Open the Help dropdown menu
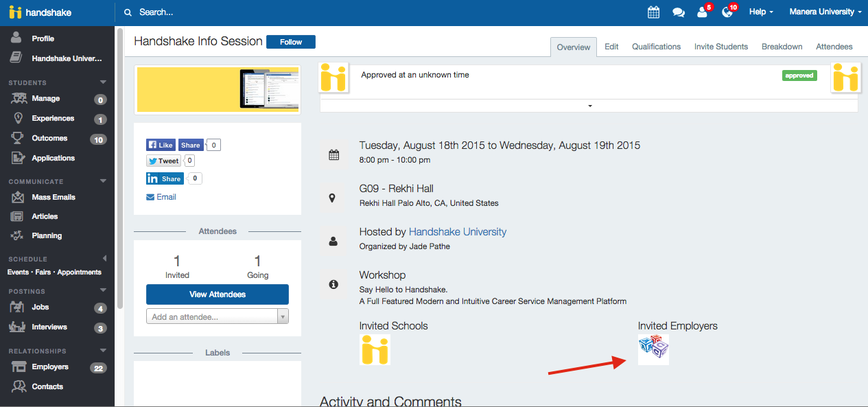 [x=761, y=12]
